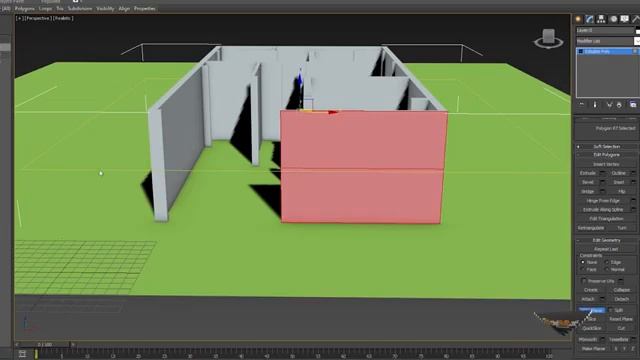Select the Face constraint radio button
The height and width of the screenshot is (360, 640).
(x=582, y=269)
